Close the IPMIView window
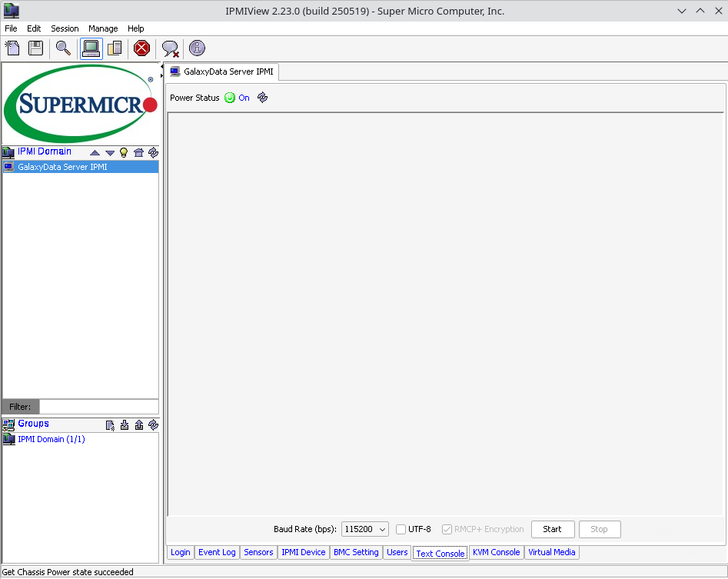Image resolution: width=728 pixels, height=579 pixels. (718, 11)
